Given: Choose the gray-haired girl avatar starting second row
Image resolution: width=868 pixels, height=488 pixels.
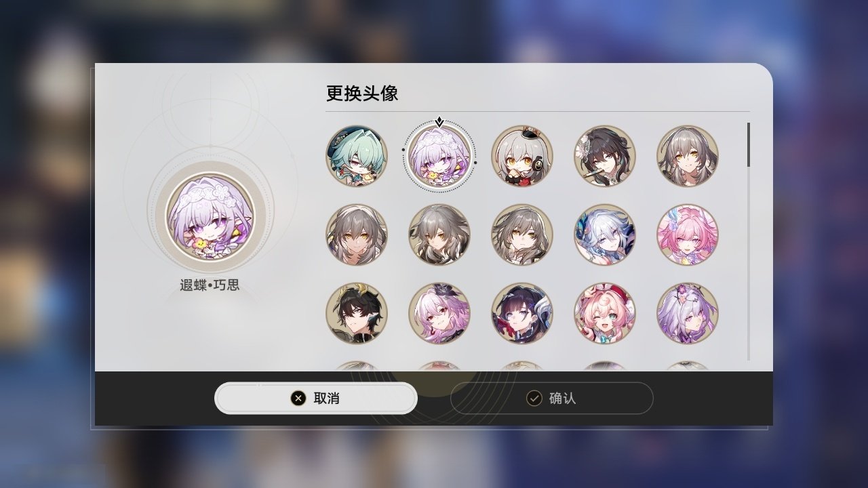Looking at the screenshot, I should [x=357, y=235].
